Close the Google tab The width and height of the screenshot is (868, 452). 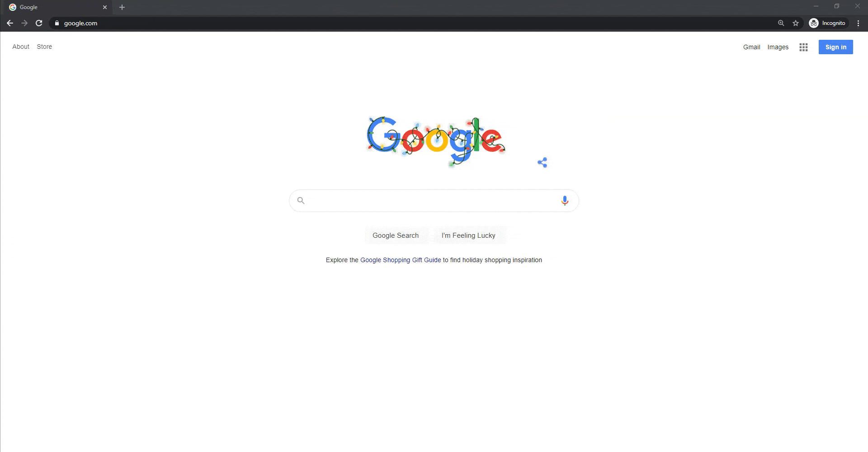(105, 7)
